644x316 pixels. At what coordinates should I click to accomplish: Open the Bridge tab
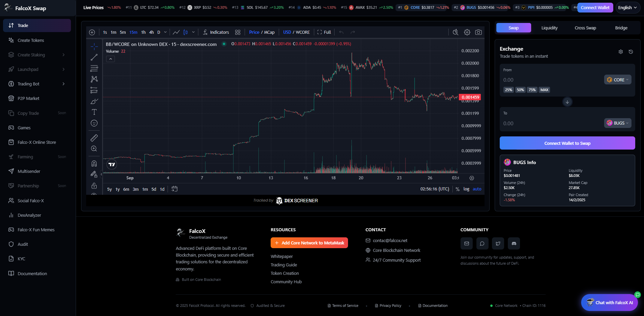621,28
